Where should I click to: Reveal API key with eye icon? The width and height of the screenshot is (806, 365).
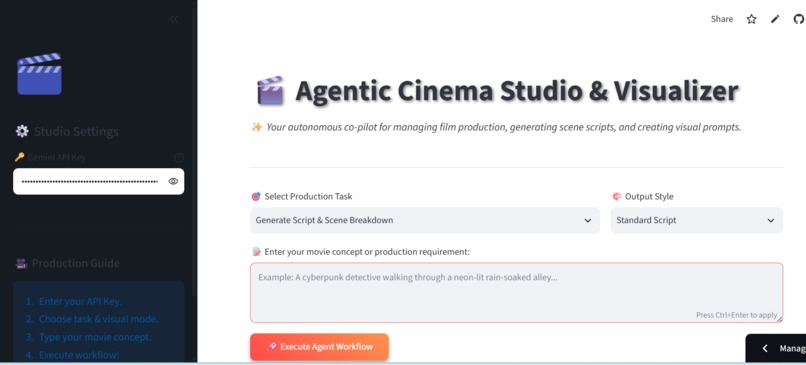(173, 181)
